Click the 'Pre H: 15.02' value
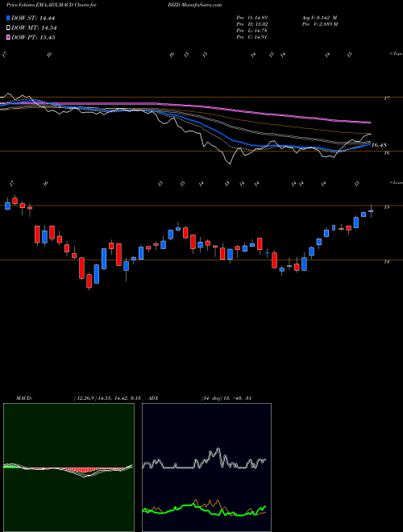The height and width of the screenshot is (532, 403). point(251,24)
